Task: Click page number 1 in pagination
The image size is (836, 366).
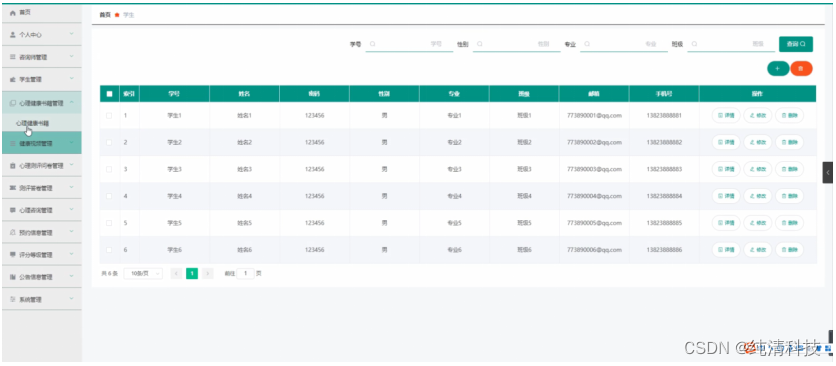Action: tap(192, 273)
